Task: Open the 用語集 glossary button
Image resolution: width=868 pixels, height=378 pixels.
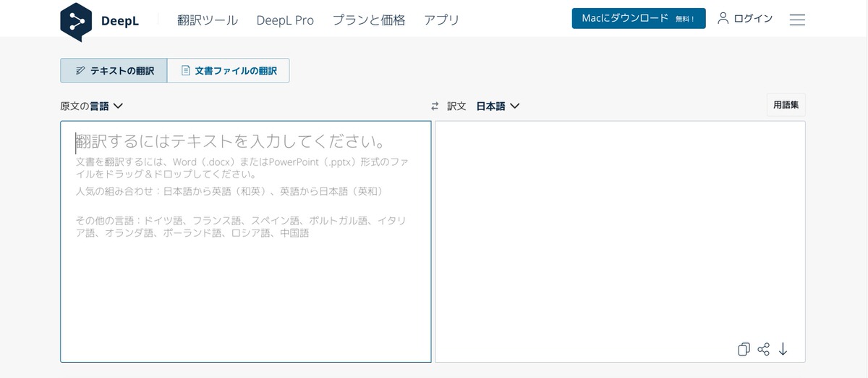Action: pyautogui.click(x=786, y=105)
